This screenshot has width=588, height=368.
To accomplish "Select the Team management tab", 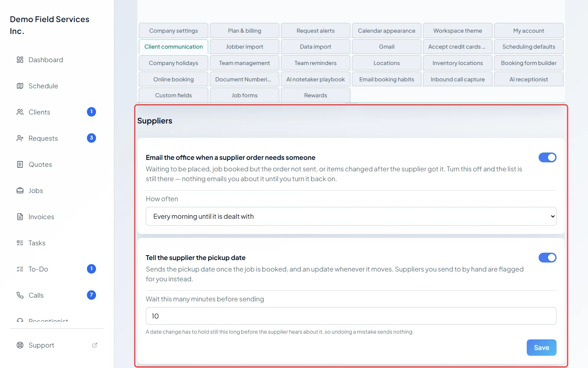I will 245,63.
